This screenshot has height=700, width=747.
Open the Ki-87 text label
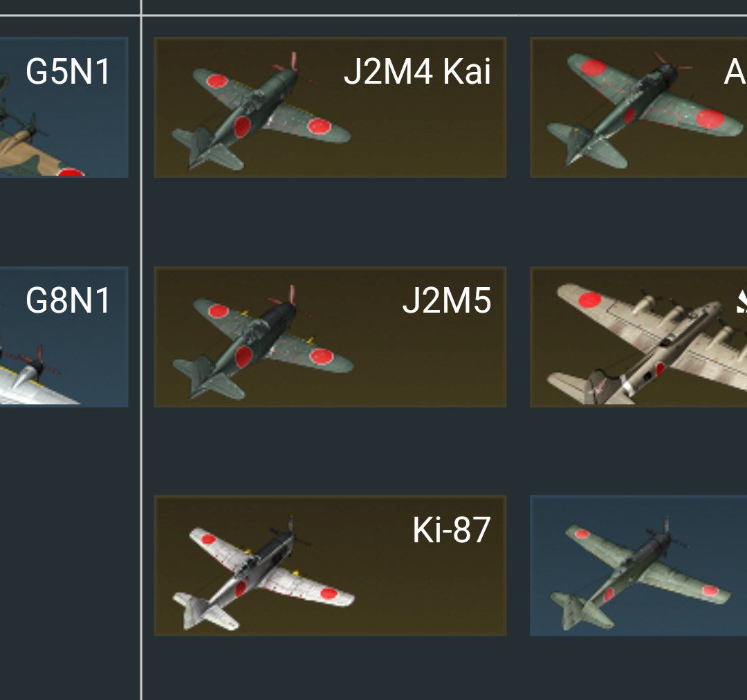click(x=451, y=529)
